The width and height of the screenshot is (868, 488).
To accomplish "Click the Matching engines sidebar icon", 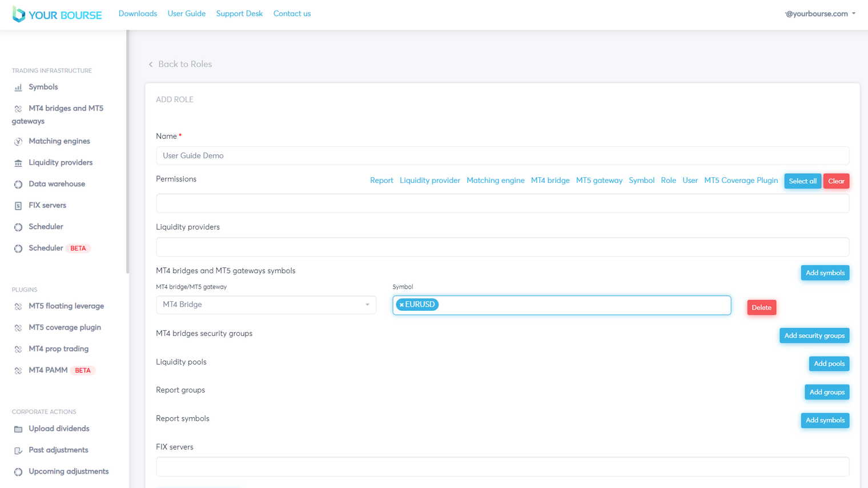I will 18,142.
